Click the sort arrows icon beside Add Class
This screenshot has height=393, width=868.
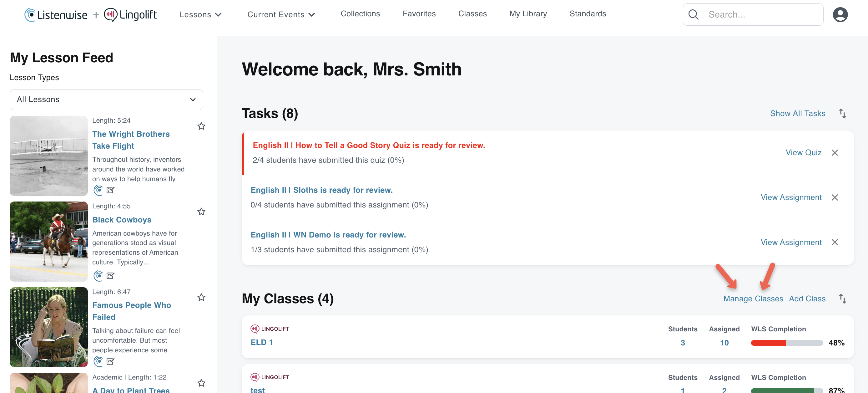[x=842, y=299]
